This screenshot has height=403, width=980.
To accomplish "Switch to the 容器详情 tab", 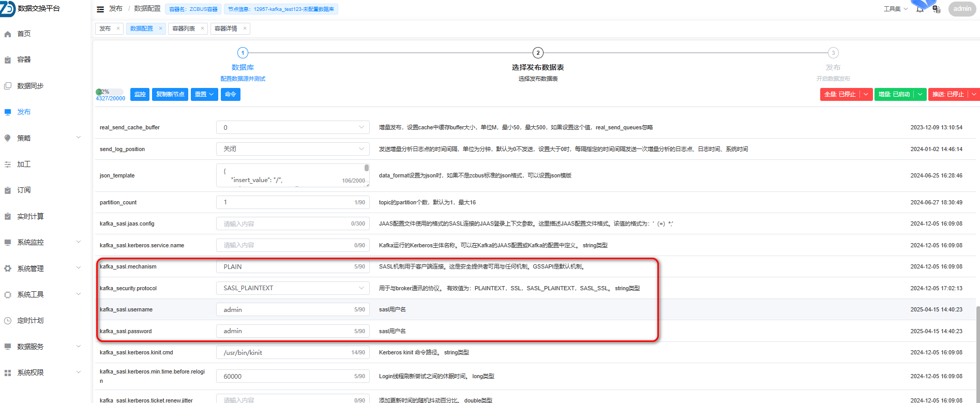I will 226,28.
